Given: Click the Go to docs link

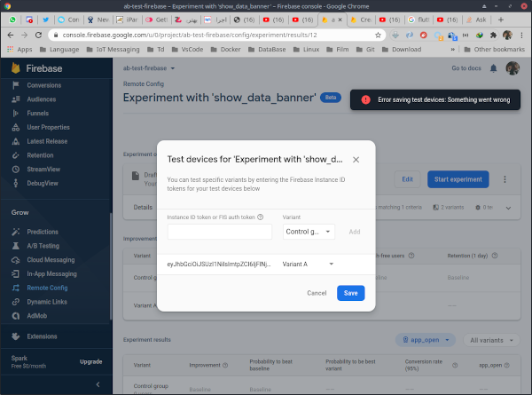Looking at the screenshot, I should point(466,68).
